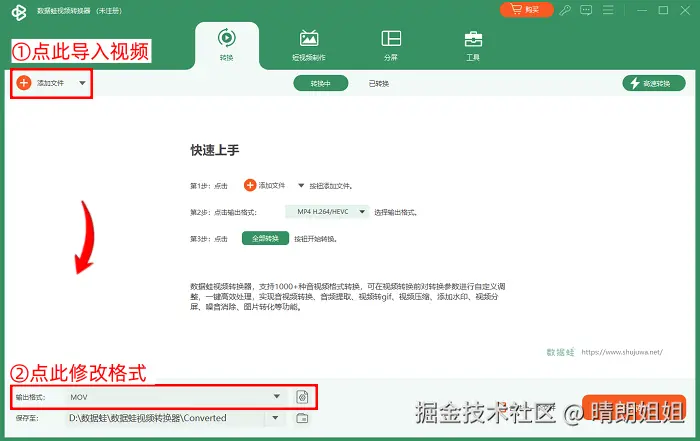Viewport: 700px width, 441px height.
Task: Click the 高速转换 high-speed conversion button
Action: click(x=654, y=83)
